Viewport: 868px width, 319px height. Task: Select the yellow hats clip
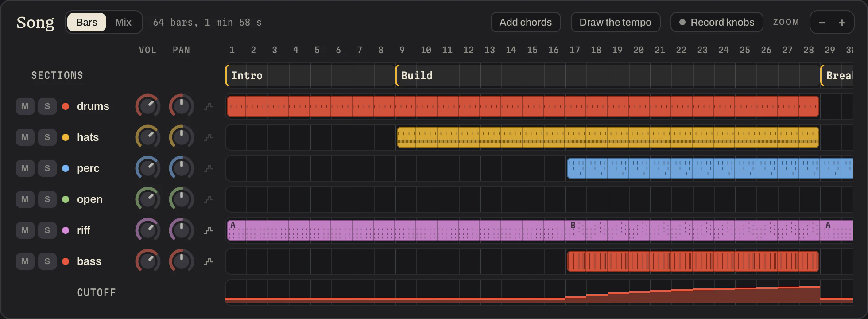point(608,137)
